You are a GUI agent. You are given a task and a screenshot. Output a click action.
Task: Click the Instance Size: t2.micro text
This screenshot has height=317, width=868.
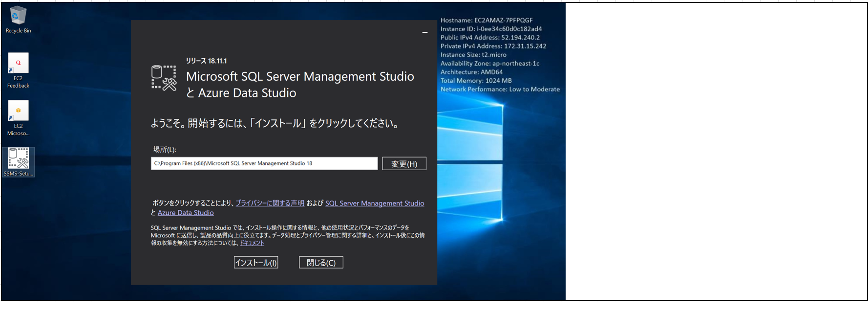click(x=473, y=55)
